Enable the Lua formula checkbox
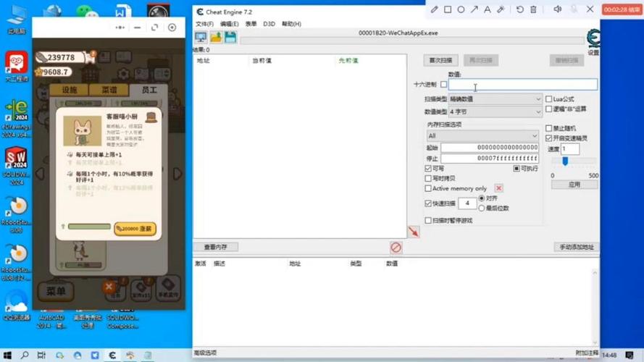Screen dimensions: 644x362 pos(548,99)
